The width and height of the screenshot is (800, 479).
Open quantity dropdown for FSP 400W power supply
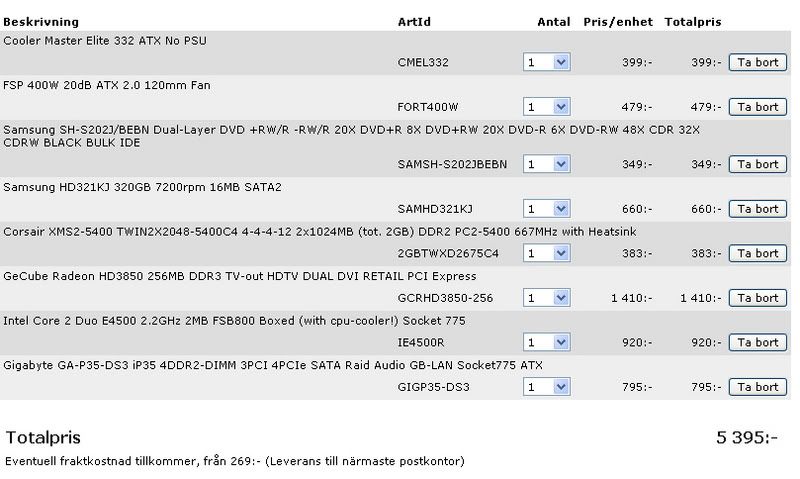546,107
